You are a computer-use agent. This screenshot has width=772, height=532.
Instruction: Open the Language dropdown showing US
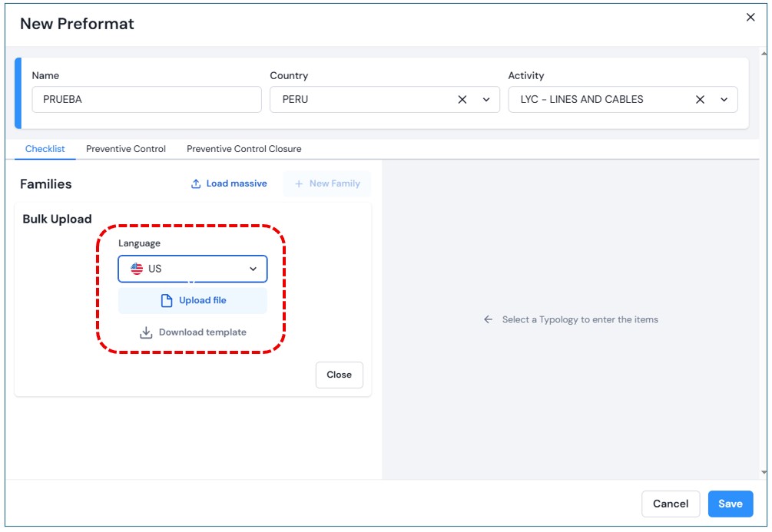click(193, 269)
